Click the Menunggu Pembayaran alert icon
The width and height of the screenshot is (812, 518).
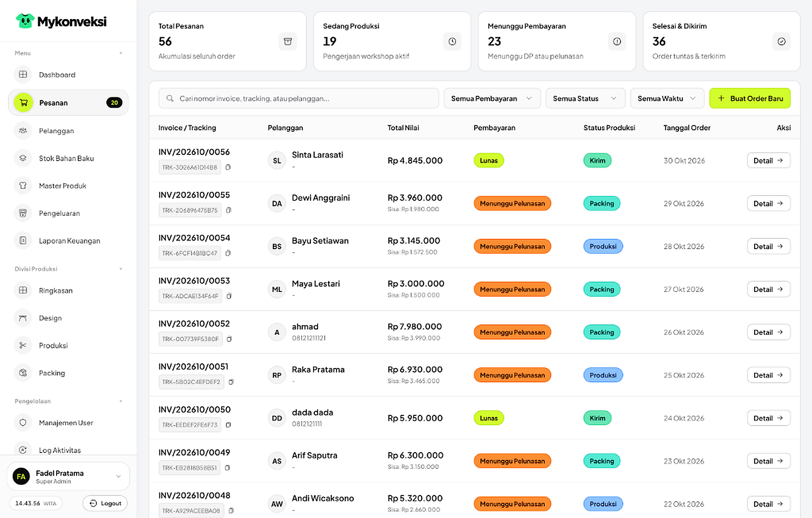(617, 41)
